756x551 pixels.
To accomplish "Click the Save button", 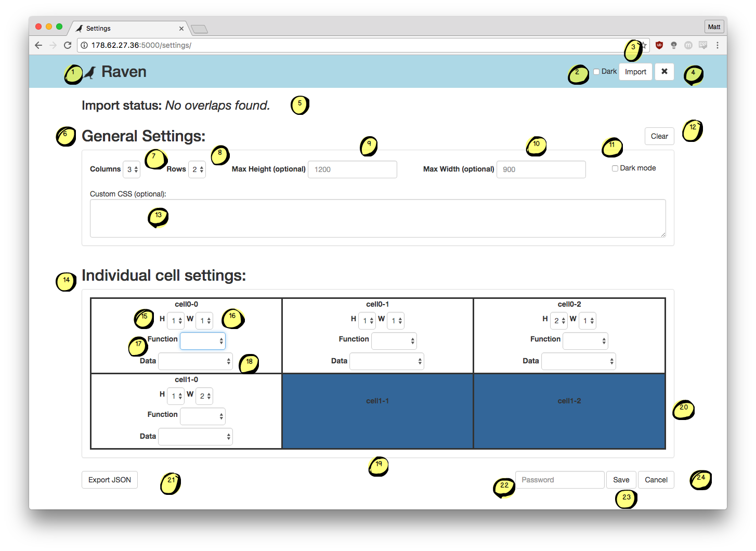I will tap(621, 480).
